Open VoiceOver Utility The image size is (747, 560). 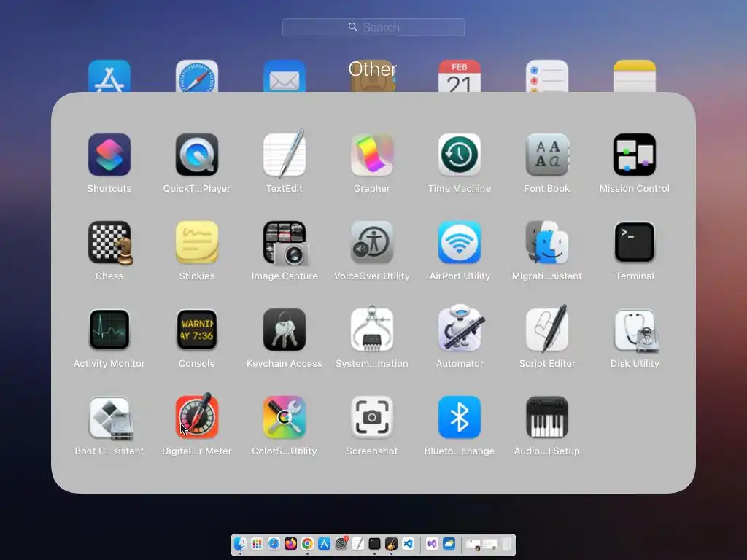point(372,242)
